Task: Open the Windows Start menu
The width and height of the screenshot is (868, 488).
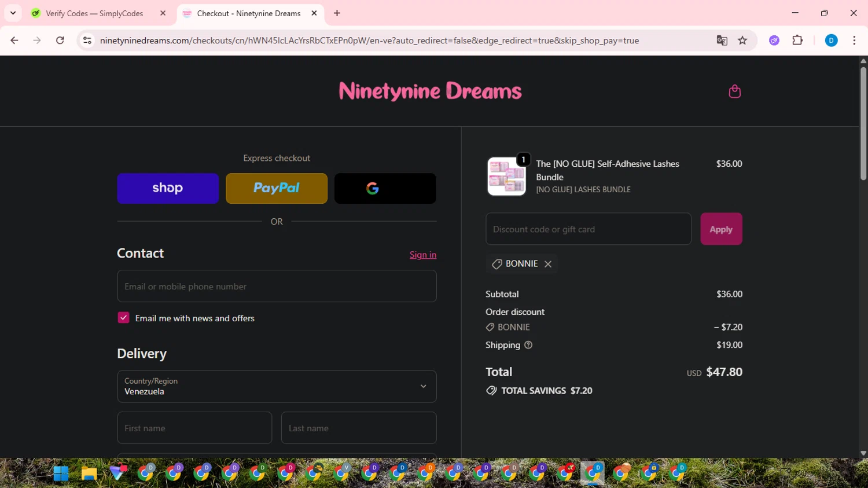Action: pos(61,474)
